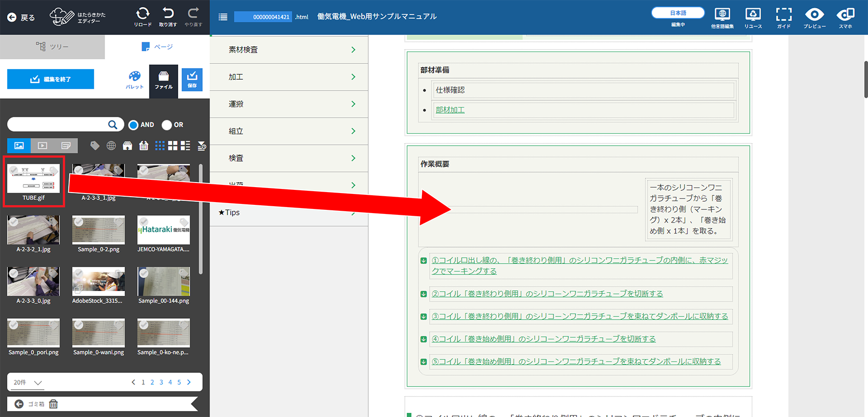
Task: Open 他言語編集 multilingual editing
Action: (x=722, y=15)
